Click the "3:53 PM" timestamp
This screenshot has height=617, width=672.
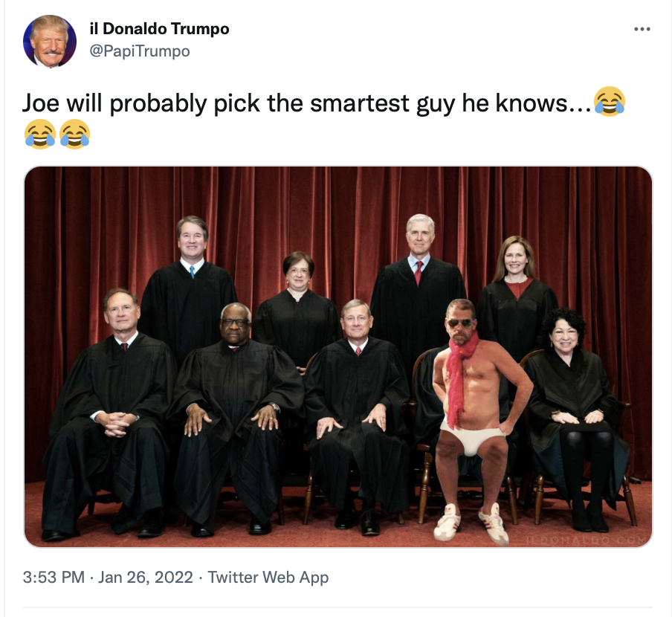pos(54,577)
